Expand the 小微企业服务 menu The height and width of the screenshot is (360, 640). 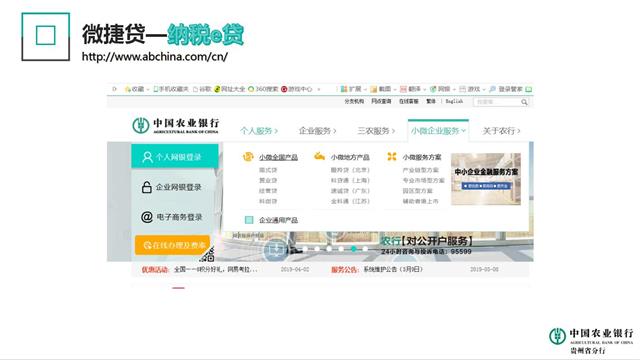438,131
